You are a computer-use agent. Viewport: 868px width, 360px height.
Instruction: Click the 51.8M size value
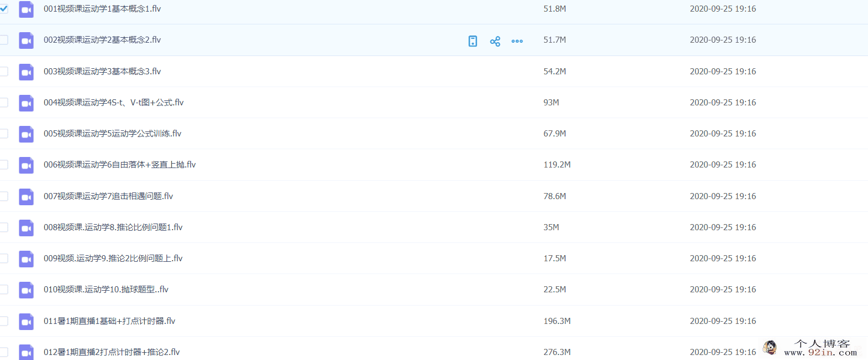(x=555, y=9)
